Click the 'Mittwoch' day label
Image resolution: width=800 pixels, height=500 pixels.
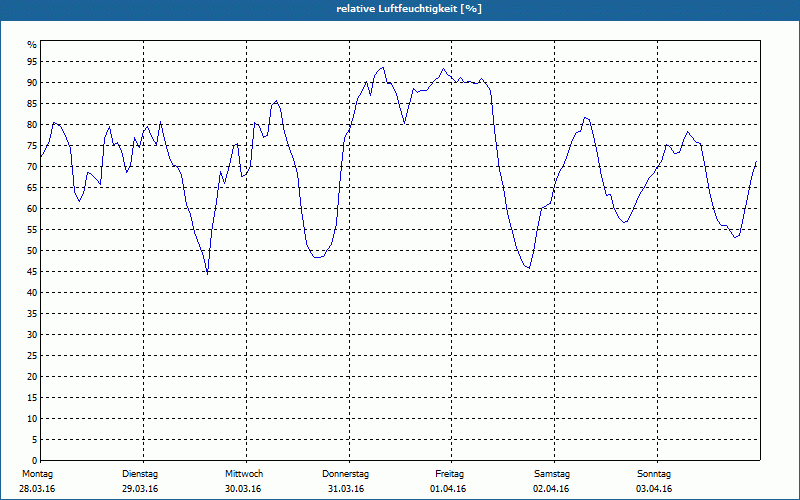click(244, 474)
